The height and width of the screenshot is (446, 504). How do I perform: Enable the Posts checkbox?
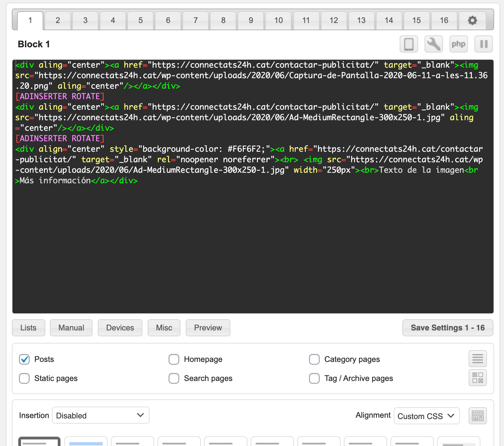[24, 359]
